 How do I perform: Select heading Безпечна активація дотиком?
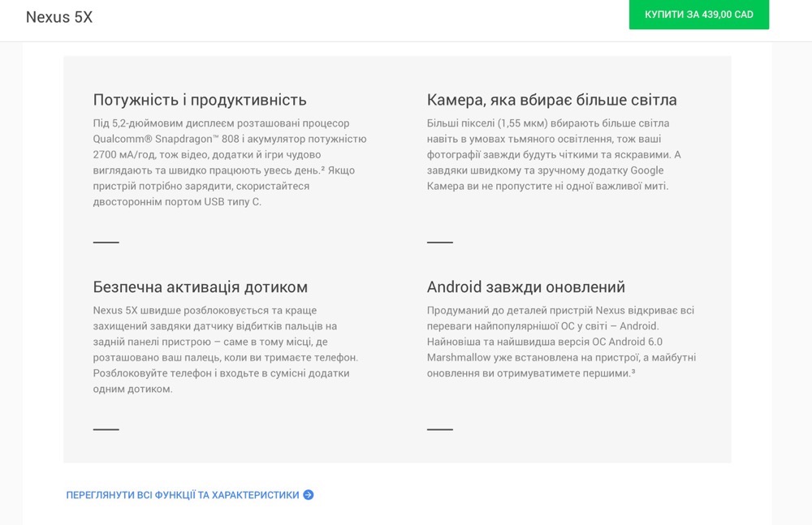click(201, 286)
